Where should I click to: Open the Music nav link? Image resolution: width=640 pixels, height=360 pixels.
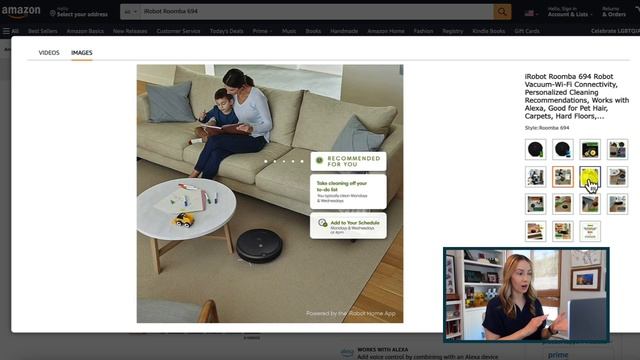coord(289,31)
